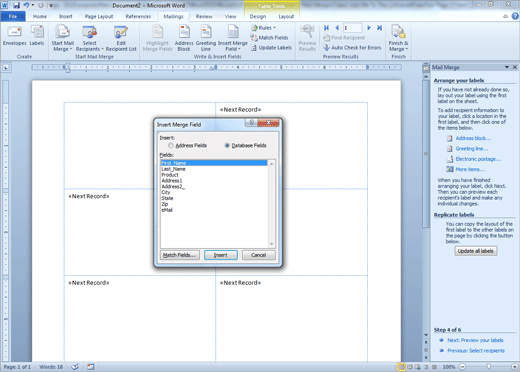520x372 pixels.
Task: Click the Address block... link
Action: 473,138
